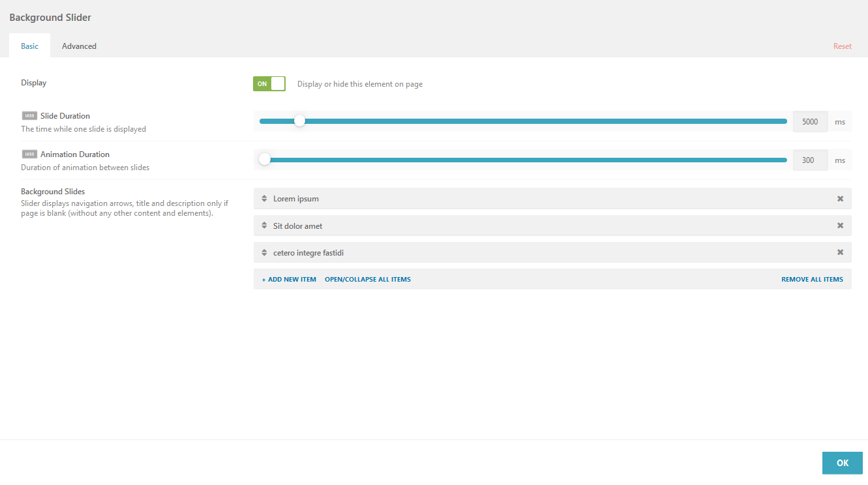The height and width of the screenshot is (485, 868).
Task: Click Remove All Items
Action: click(813, 279)
